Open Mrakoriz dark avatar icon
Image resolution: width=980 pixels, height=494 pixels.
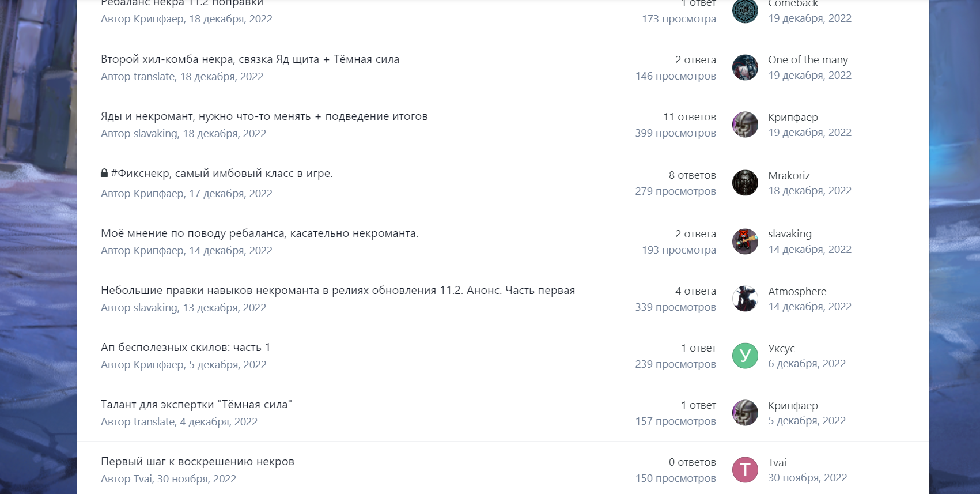(x=745, y=183)
